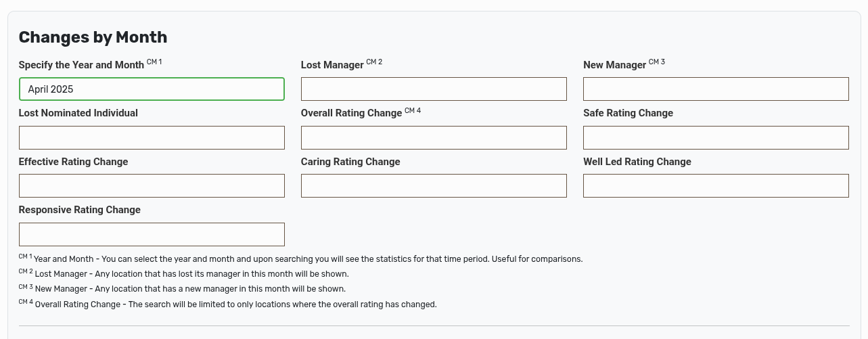
Task: Click the Overall Rating Change label
Action: click(x=351, y=114)
